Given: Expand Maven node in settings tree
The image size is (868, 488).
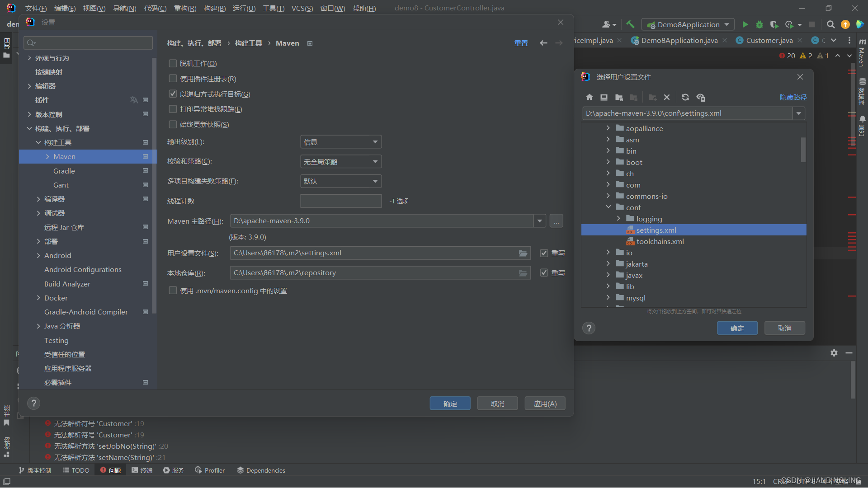Looking at the screenshot, I should pos(47,157).
